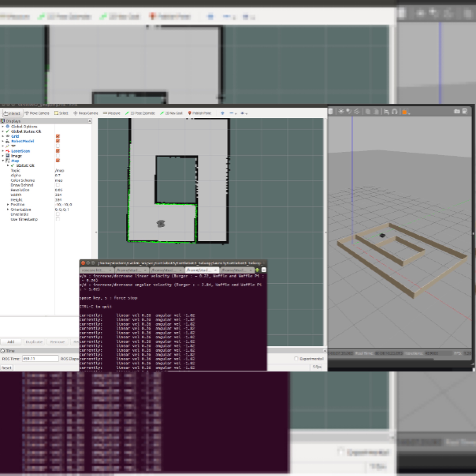Uncheck the Grid display checkbox
This screenshot has width=476, height=476.
pyautogui.click(x=58, y=136)
